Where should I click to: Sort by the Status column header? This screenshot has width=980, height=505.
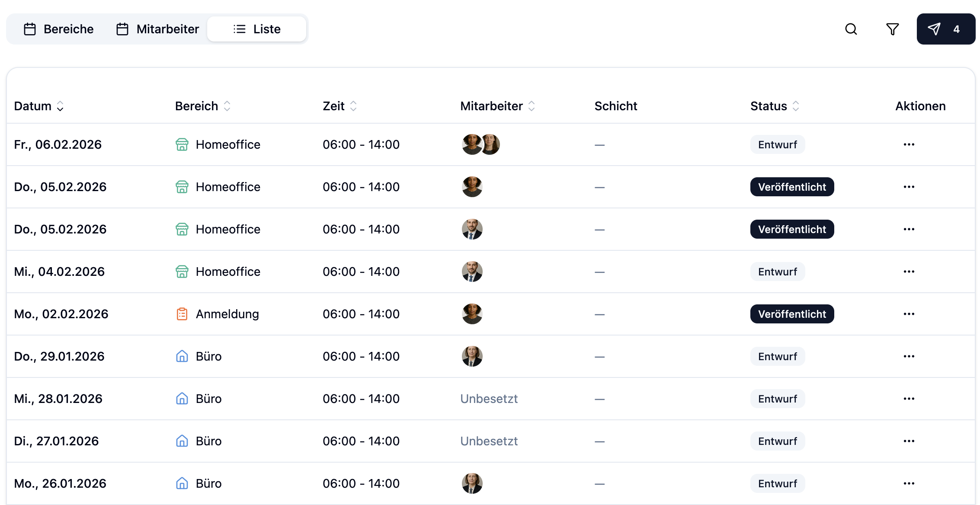[x=775, y=106]
